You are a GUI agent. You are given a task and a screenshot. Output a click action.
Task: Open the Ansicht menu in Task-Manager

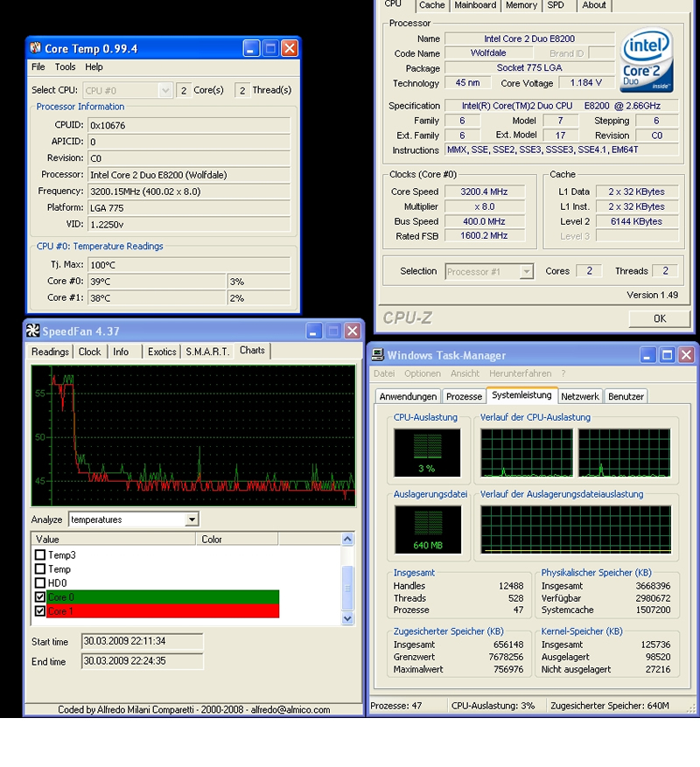[465, 373]
